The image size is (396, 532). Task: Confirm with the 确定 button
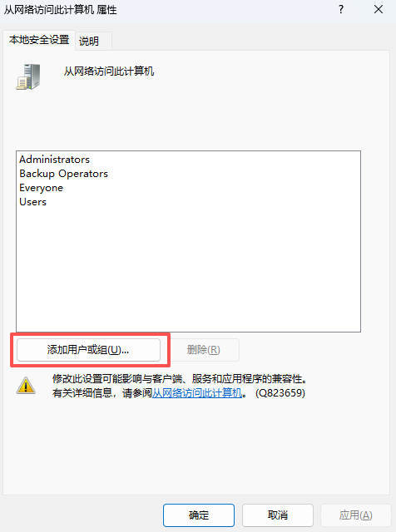(x=199, y=515)
